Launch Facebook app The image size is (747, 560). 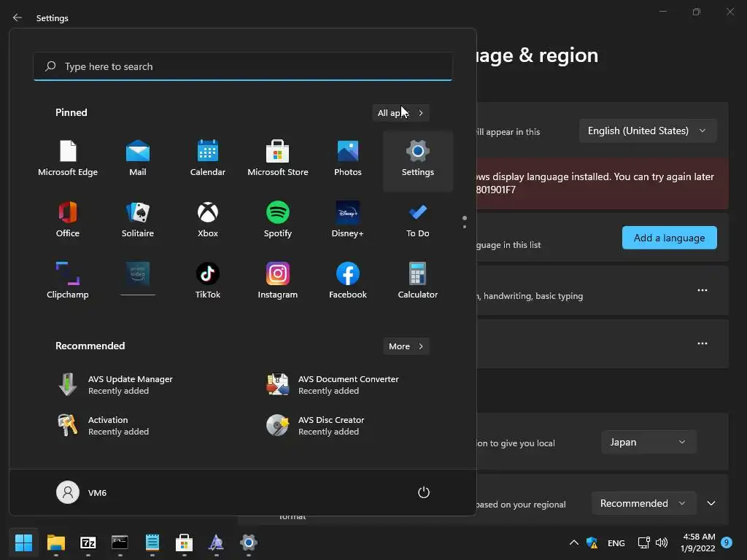tap(348, 281)
